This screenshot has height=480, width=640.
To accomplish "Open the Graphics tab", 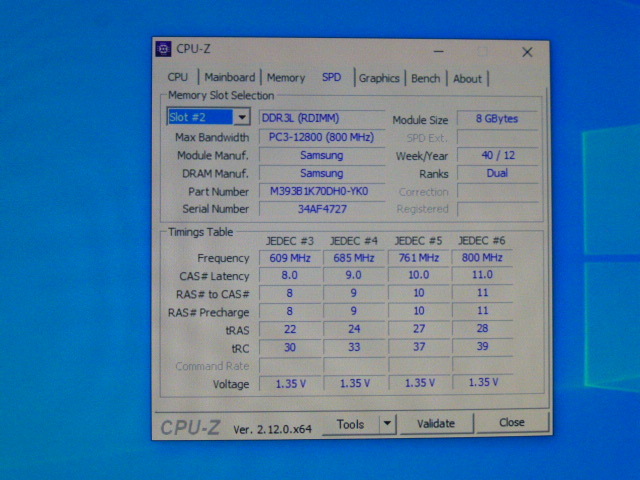I will click(379, 78).
